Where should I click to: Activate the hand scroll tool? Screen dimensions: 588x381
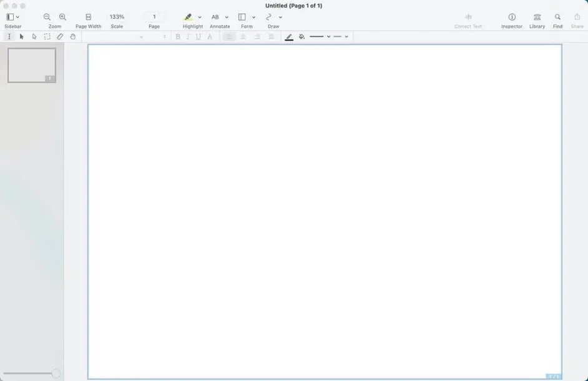coord(73,37)
